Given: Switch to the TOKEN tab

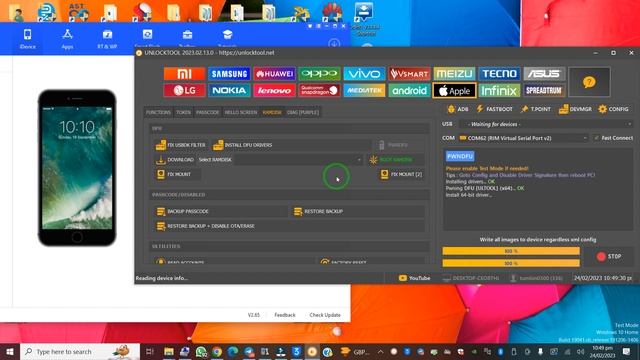Looking at the screenshot, I should [183, 112].
